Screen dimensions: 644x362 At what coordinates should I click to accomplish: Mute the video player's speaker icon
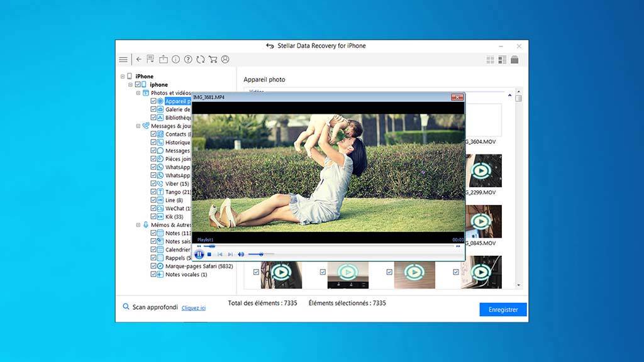(x=241, y=255)
